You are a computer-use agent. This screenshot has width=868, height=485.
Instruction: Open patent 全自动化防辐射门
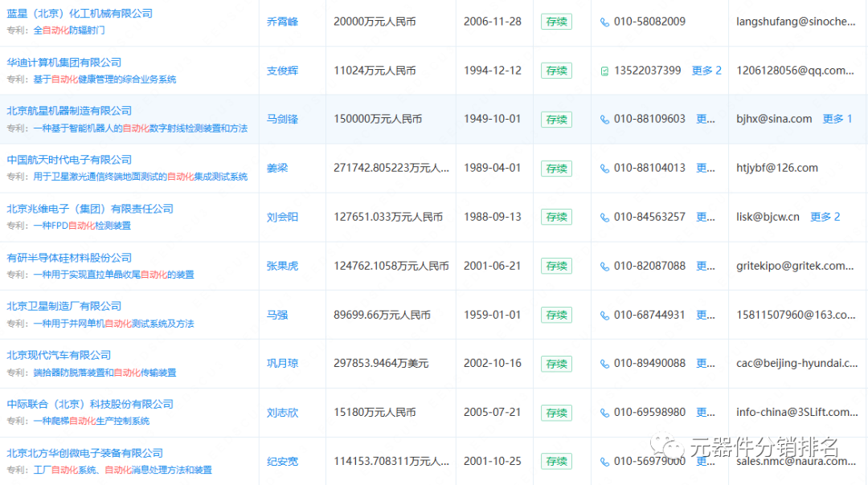coord(69,30)
